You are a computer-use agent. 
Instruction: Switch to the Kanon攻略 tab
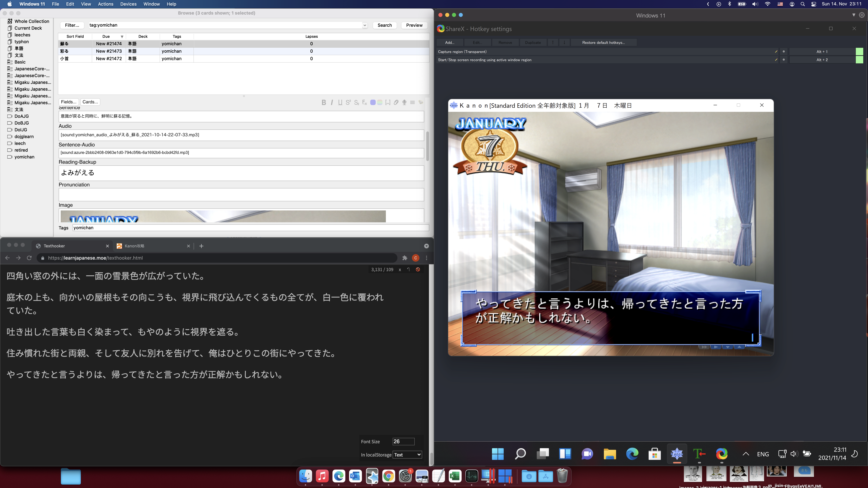[153, 246]
